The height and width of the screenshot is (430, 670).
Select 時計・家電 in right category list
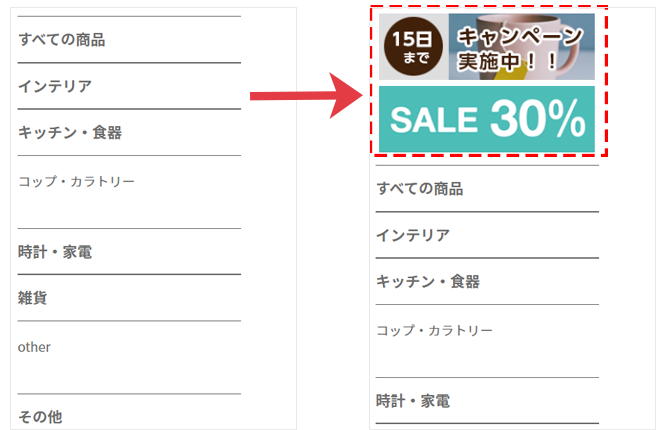pyautogui.click(x=413, y=401)
